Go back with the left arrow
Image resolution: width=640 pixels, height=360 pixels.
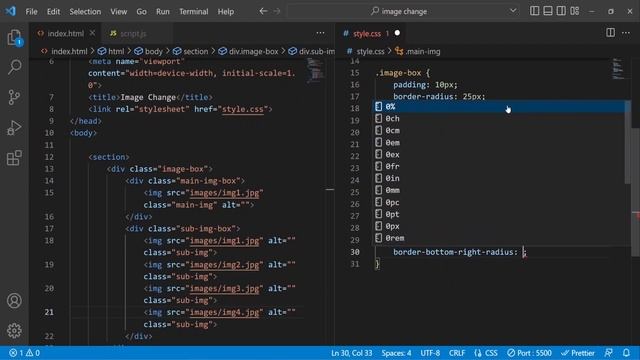(263, 11)
